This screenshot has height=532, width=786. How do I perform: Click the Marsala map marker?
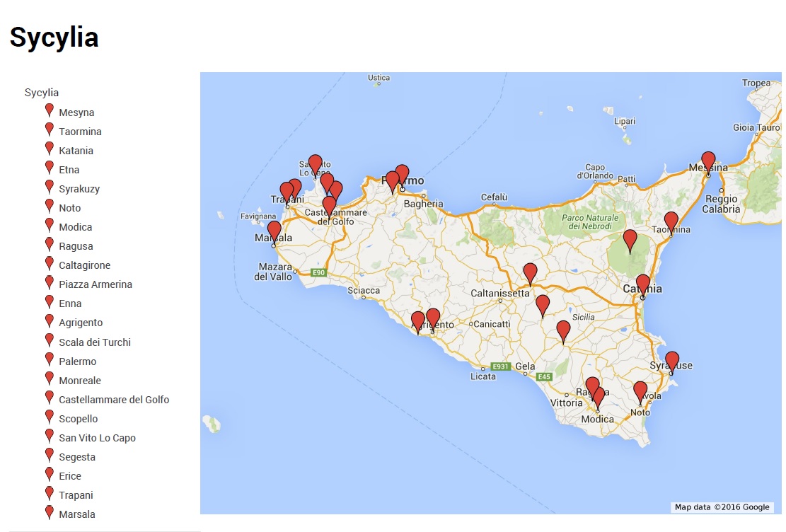tap(274, 231)
